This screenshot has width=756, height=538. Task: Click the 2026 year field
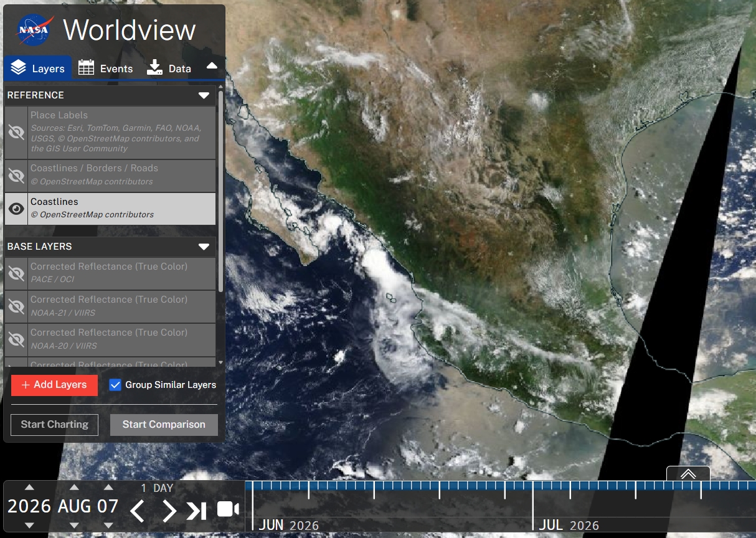pos(29,506)
